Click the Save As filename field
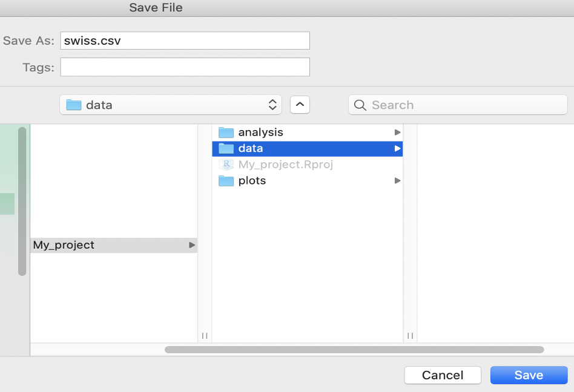Image resolution: width=574 pixels, height=392 pixels. point(185,41)
